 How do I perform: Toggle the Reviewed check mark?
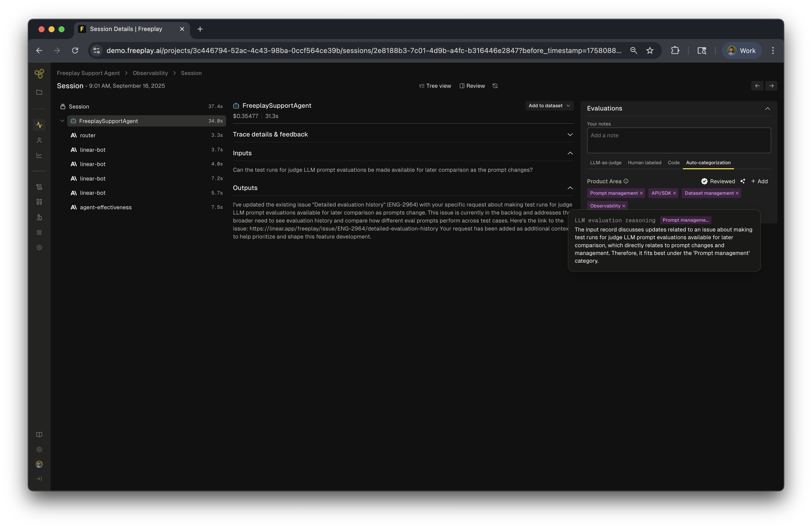[704, 181]
